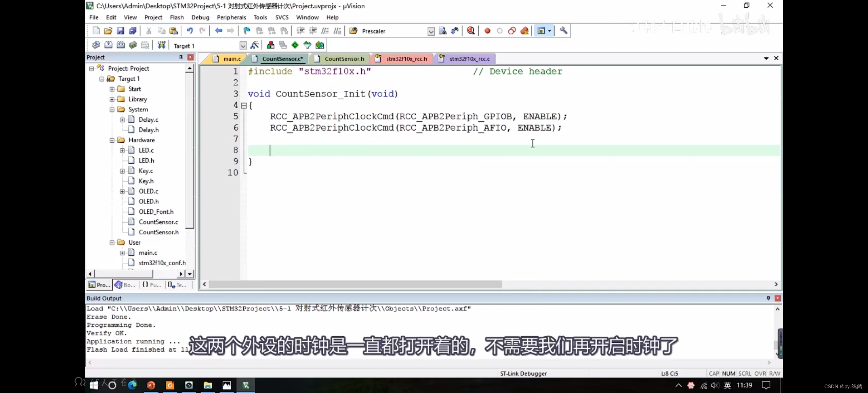Open Options for Target magic wand

[x=254, y=45]
